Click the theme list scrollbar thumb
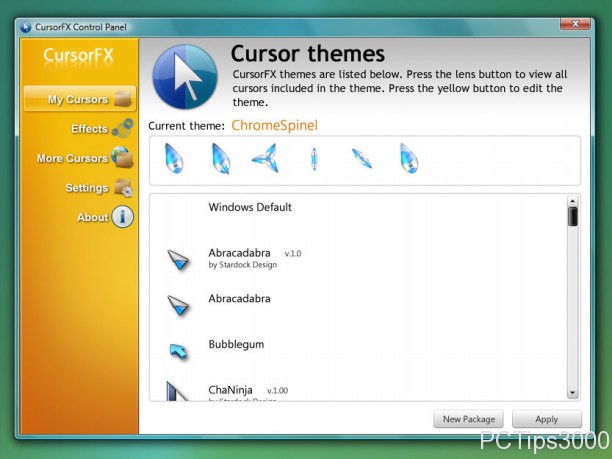The width and height of the screenshot is (612, 459). click(x=572, y=217)
